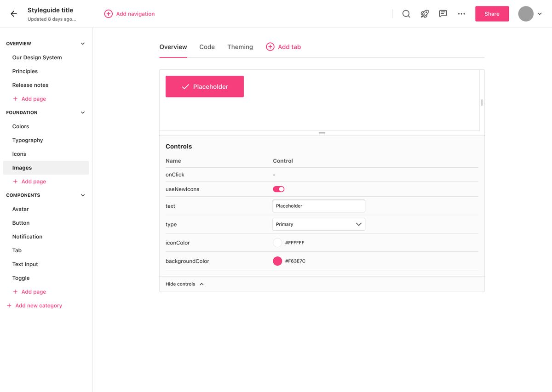Open account menu chevron next to avatar
This screenshot has height=392, width=552.
540,14
